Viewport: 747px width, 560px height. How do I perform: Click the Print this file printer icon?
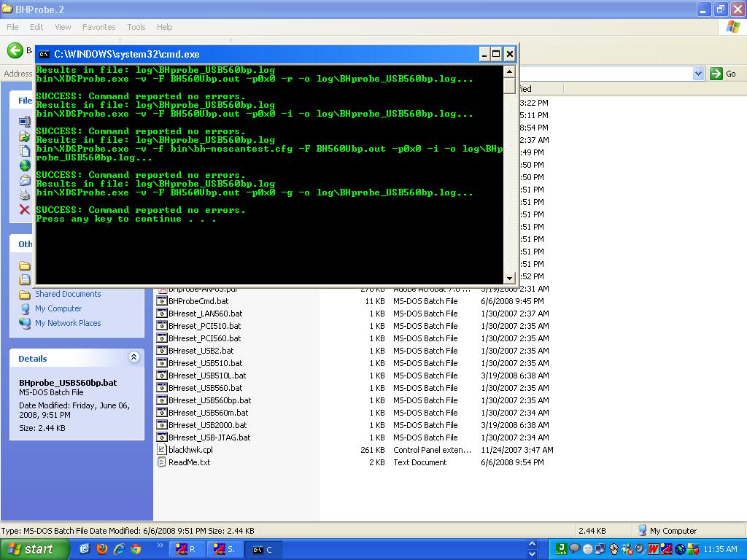click(x=24, y=194)
